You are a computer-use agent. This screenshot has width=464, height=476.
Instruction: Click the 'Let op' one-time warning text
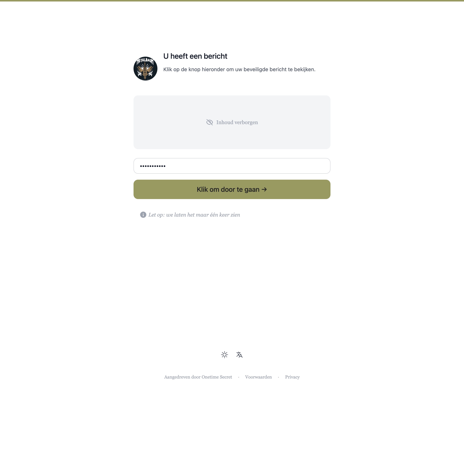click(194, 215)
